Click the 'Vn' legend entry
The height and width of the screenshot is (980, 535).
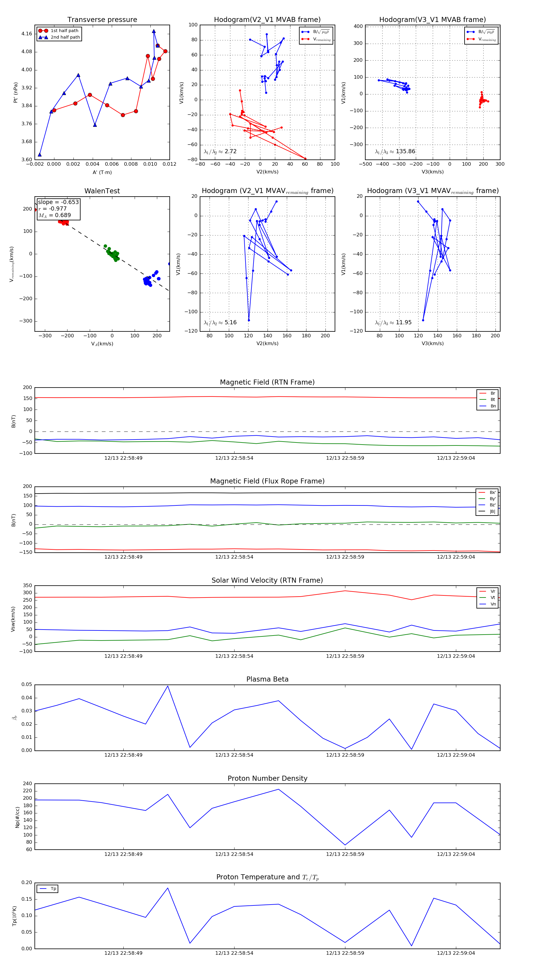click(487, 604)
